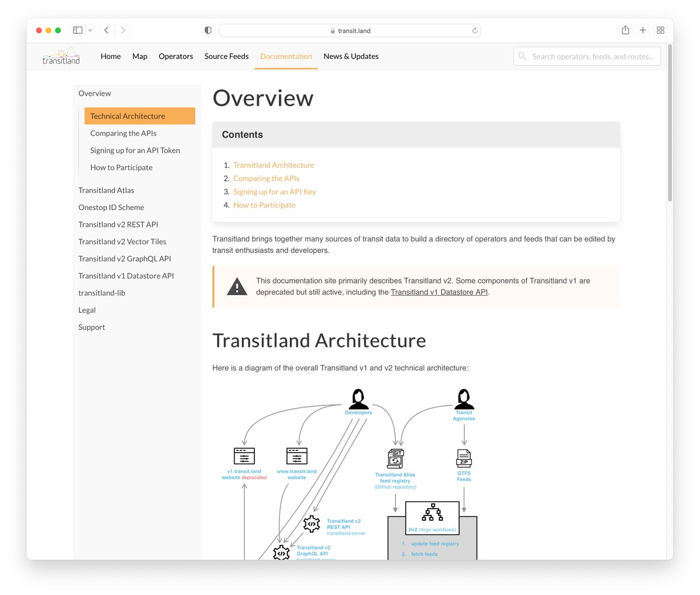Click the transitland logo in the header
This screenshot has width=700, height=595.
click(61, 56)
